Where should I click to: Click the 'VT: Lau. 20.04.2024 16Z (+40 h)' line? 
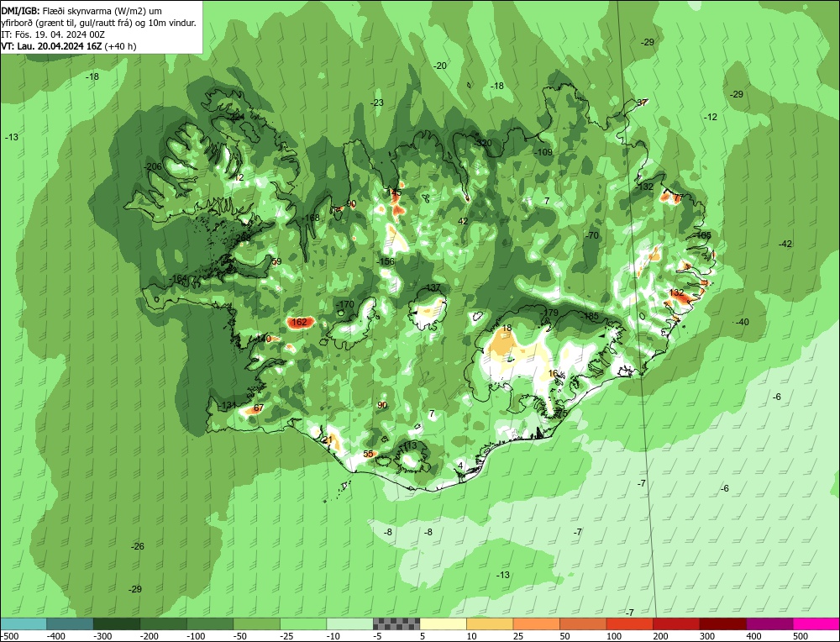69,46
